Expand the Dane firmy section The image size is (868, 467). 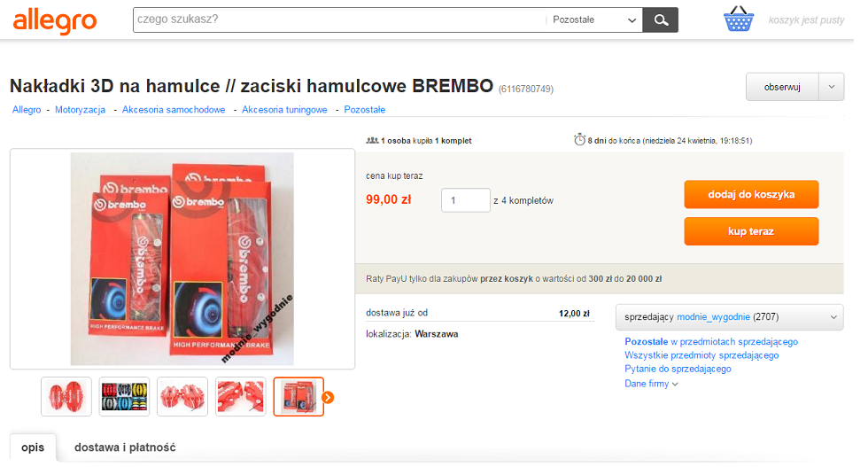[651, 384]
